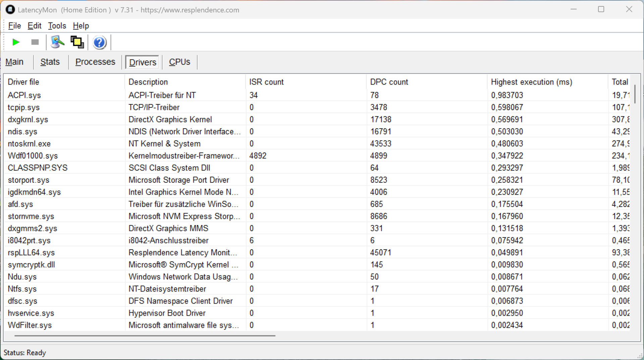Screen dimensions: 644x360
Task: Switch to the Stats tab
Action: (x=50, y=62)
